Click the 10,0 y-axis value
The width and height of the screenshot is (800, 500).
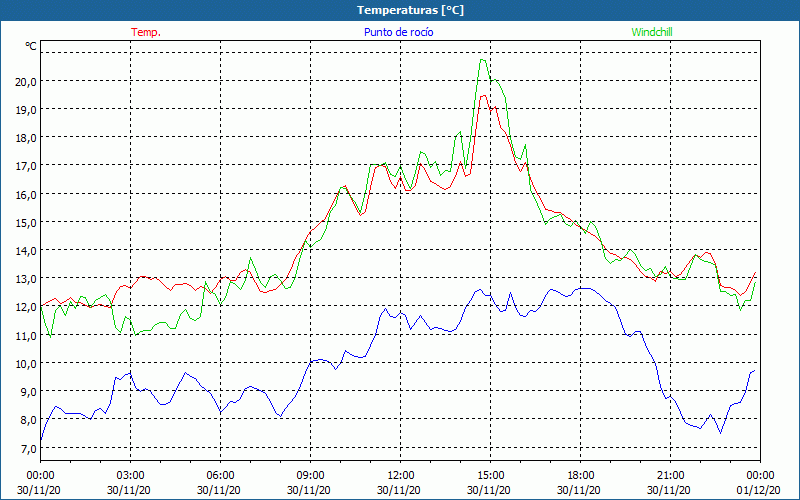click(x=26, y=363)
